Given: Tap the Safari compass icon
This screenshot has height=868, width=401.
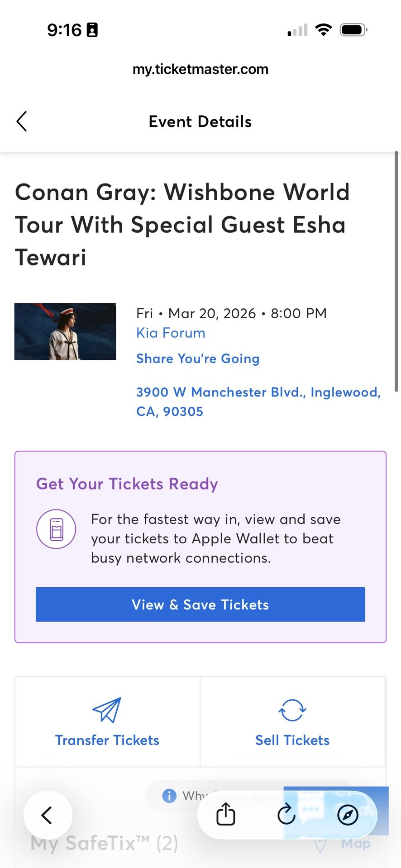Looking at the screenshot, I should click(348, 815).
